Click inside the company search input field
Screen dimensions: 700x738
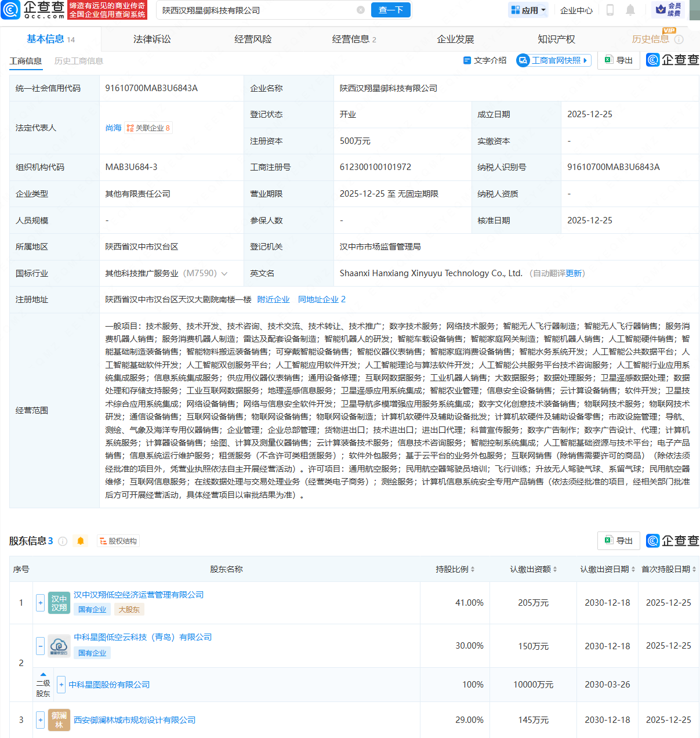point(255,10)
